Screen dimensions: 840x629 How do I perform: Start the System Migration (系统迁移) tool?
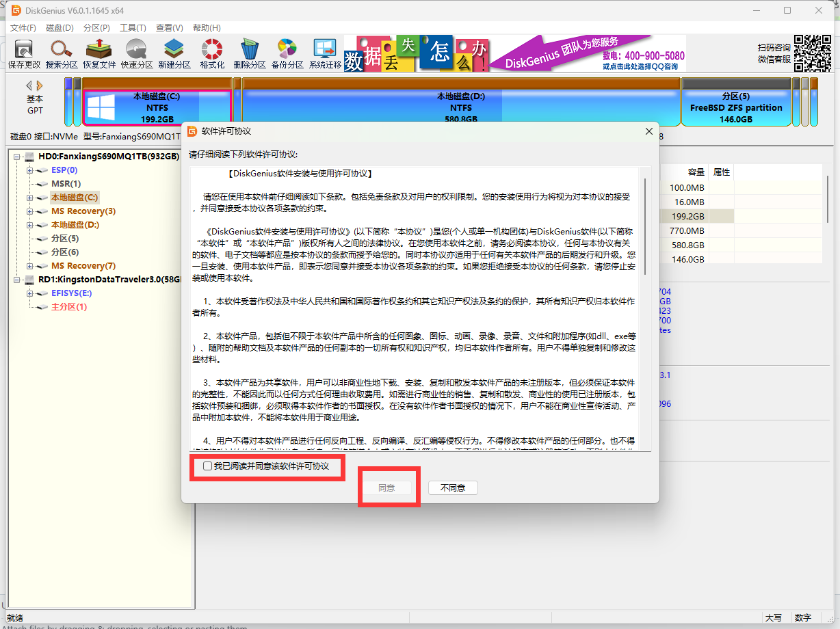click(325, 54)
